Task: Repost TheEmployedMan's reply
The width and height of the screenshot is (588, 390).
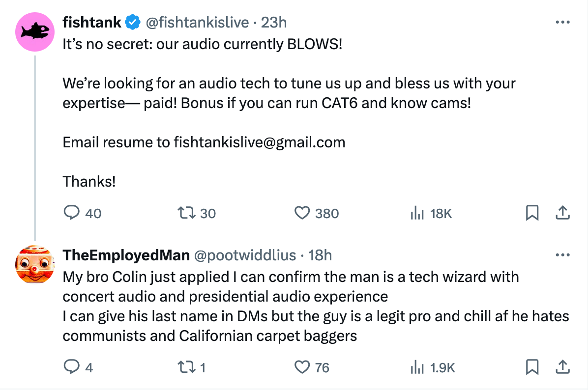Action: [x=187, y=367]
